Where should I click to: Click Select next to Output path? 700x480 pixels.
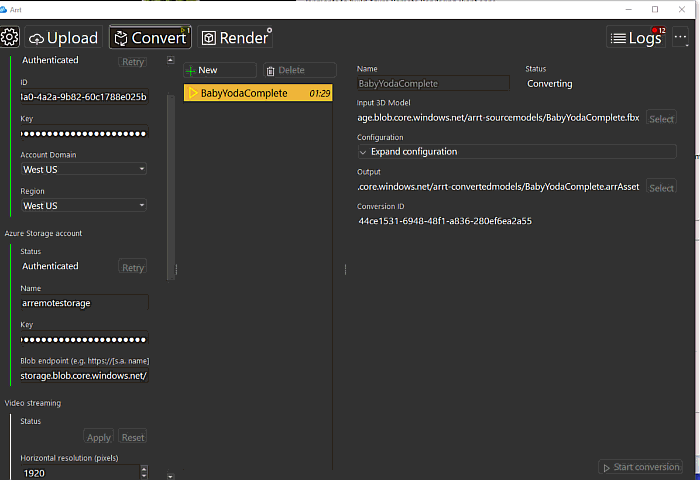pyautogui.click(x=661, y=187)
